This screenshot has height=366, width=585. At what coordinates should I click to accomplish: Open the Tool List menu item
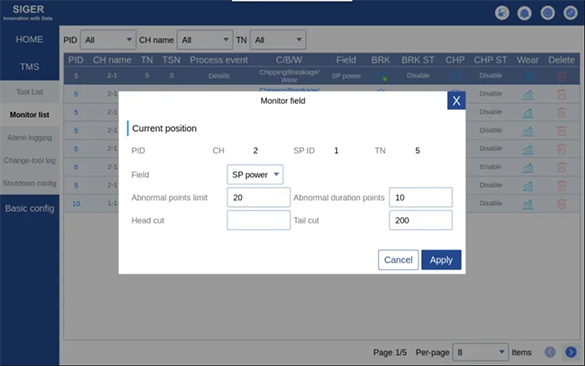29,92
